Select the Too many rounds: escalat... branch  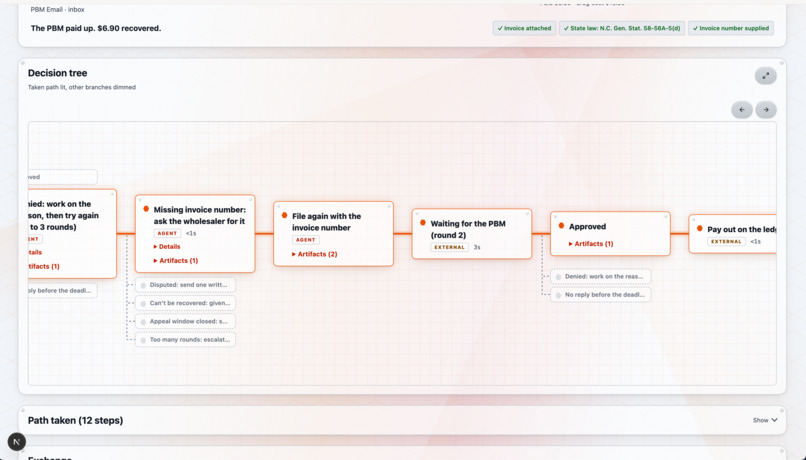[x=186, y=340]
